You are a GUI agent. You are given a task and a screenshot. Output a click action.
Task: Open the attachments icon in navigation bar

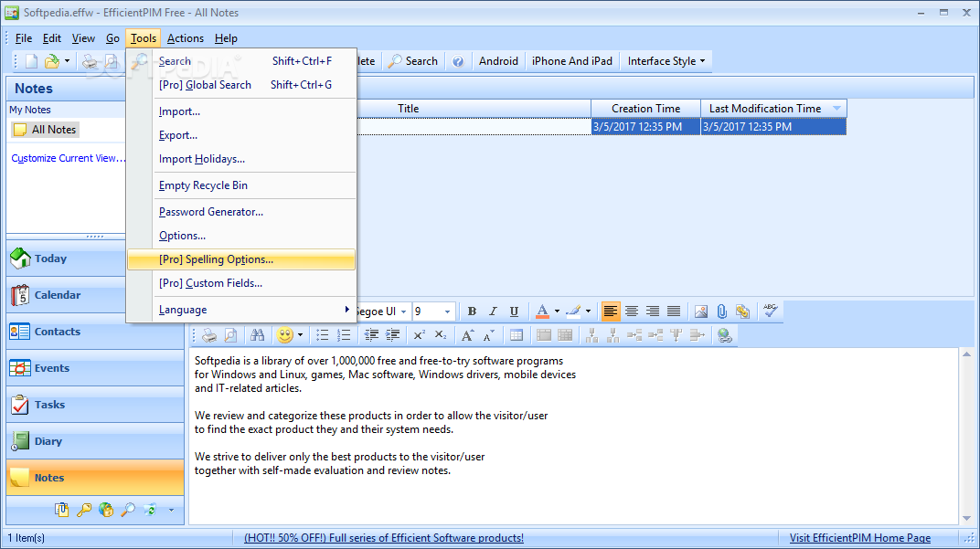[x=61, y=510]
